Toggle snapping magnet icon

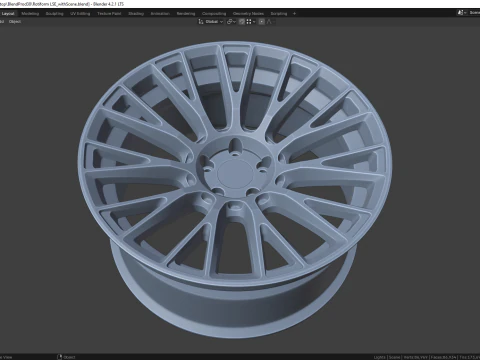pos(242,22)
